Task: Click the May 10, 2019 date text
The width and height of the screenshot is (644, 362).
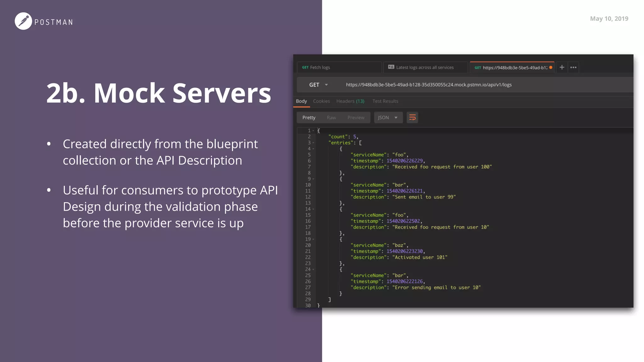Action: coord(609,19)
